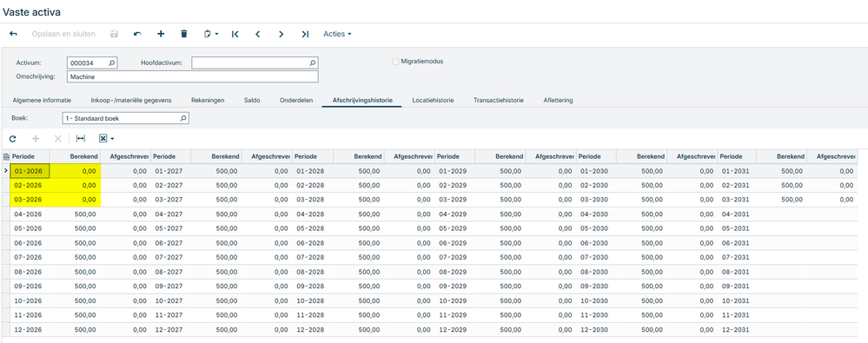This screenshot has height=343, width=868.
Task: Open the Inkoop-/materiële gegevens tab
Action: coord(131,101)
